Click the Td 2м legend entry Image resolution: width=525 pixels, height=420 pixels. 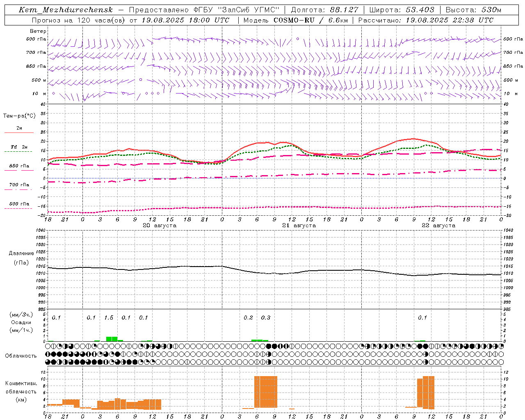point(19,147)
